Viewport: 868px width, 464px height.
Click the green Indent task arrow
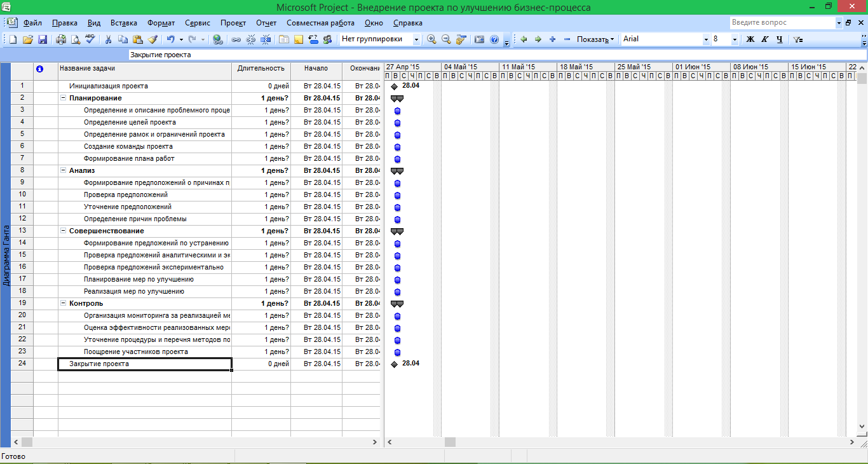[x=538, y=39]
